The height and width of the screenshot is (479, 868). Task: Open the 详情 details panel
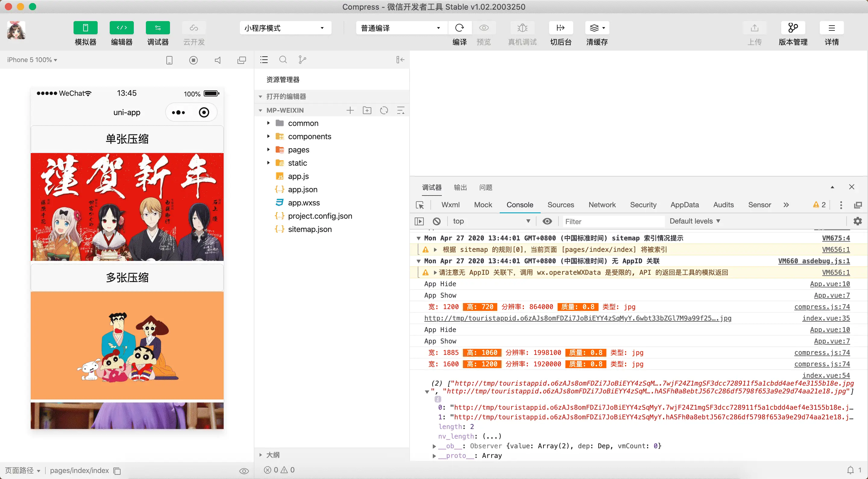(x=832, y=28)
